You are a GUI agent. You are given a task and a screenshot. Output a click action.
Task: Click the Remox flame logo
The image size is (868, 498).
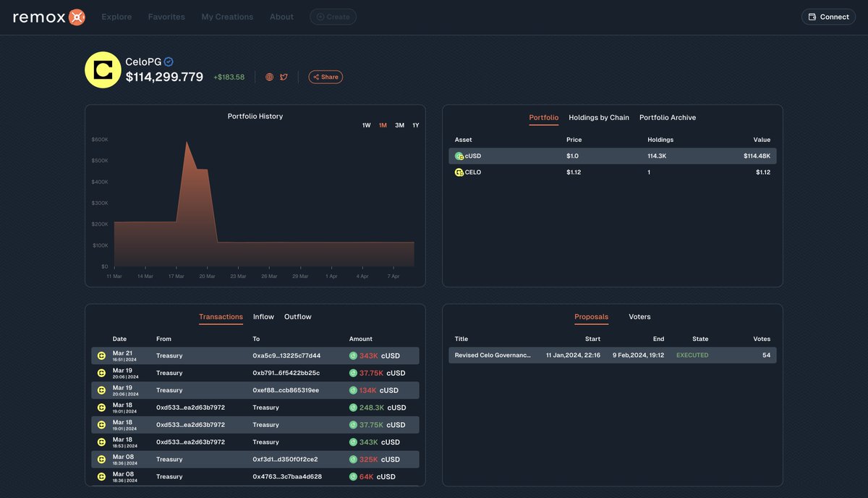75,16
